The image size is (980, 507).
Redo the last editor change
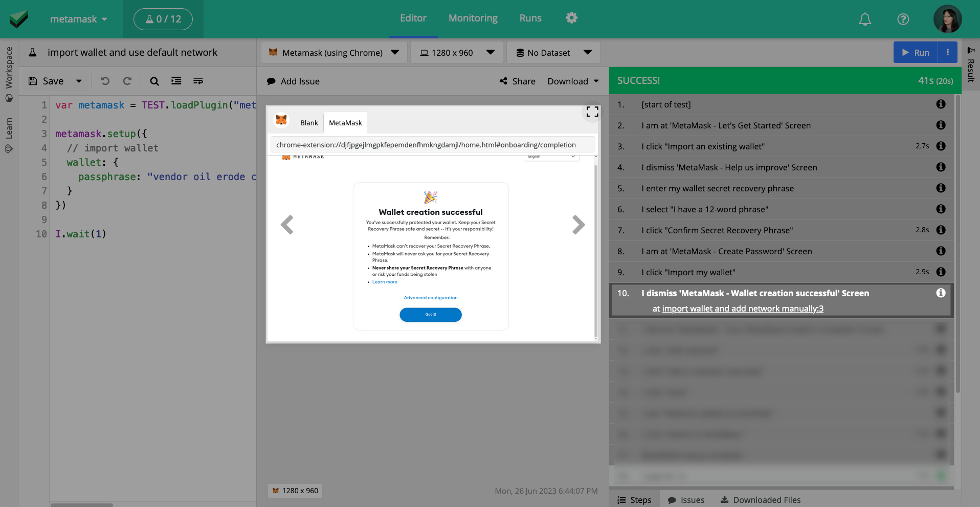[x=127, y=81]
